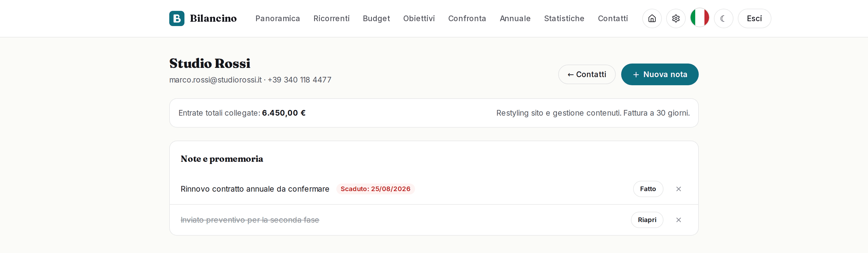The width and height of the screenshot is (868, 253).
Task: Click Contatti in the top navigation
Action: tap(612, 18)
